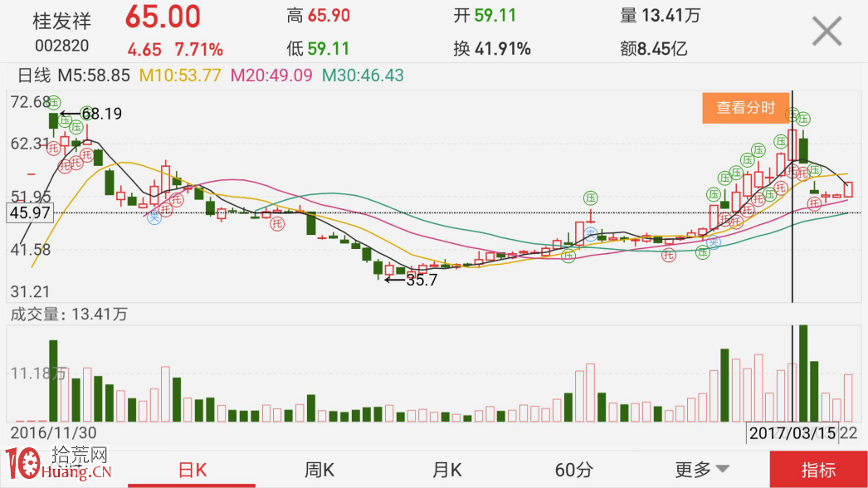Click the green 压 marker near the 68.19 peak
The width and height of the screenshot is (868, 488).
[65, 120]
